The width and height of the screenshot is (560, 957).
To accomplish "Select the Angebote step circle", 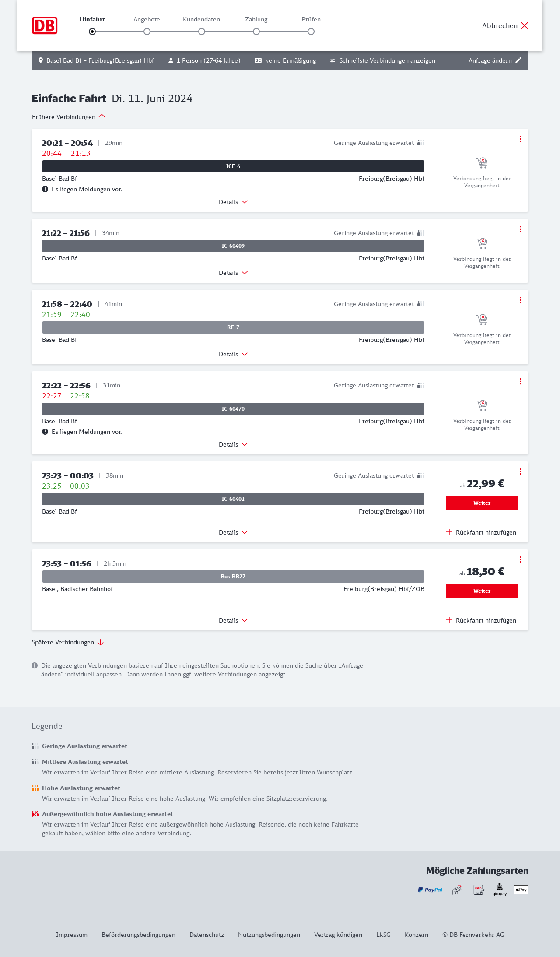I will coord(147,32).
